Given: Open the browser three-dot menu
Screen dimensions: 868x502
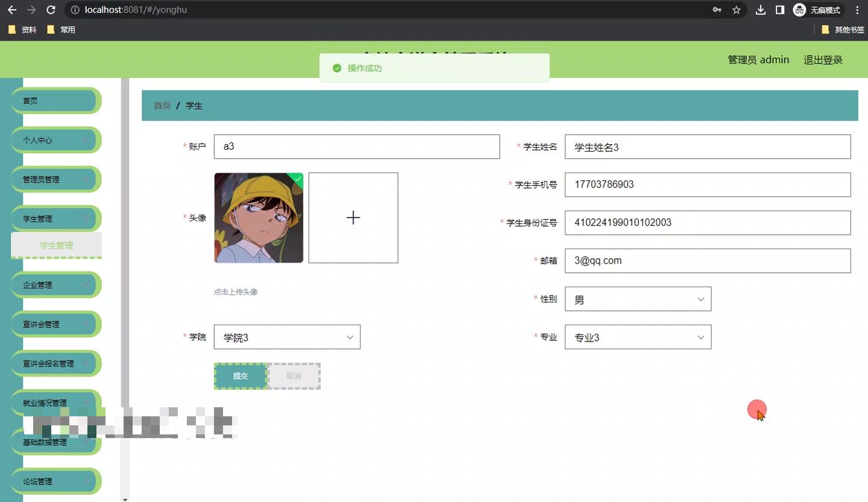Looking at the screenshot, I should coord(857,10).
